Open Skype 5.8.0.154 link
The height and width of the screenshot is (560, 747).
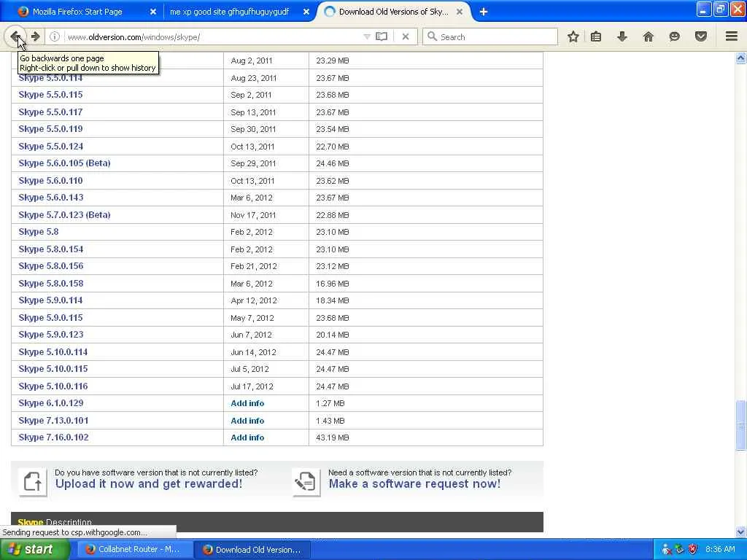(x=51, y=249)
